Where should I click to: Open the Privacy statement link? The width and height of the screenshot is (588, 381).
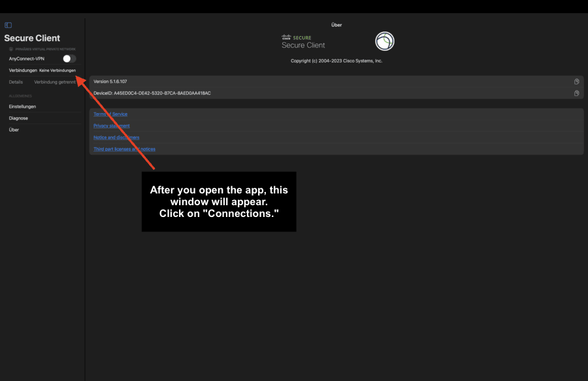(111, 125)
